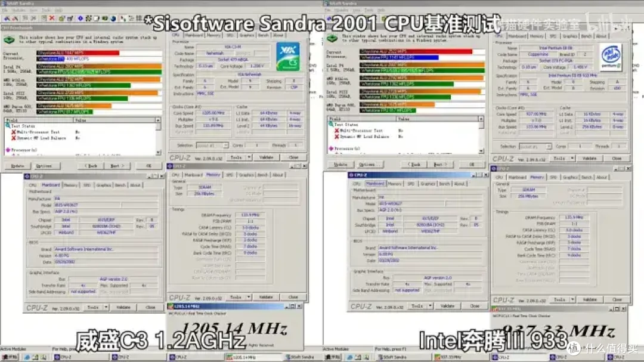Click the green chip icon in Pentium III CPU benchmark
This screenshot has height=362, width=644.
[332, 39]
